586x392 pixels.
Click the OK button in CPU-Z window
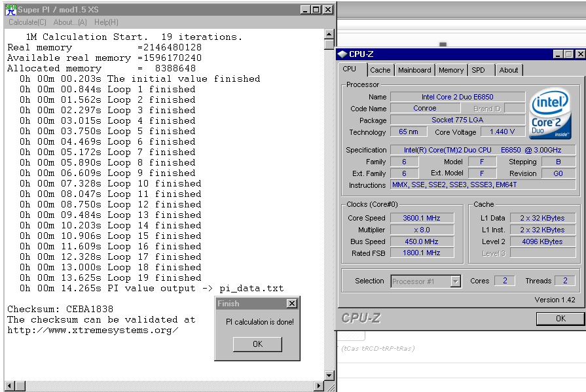(x=560, y=319)
